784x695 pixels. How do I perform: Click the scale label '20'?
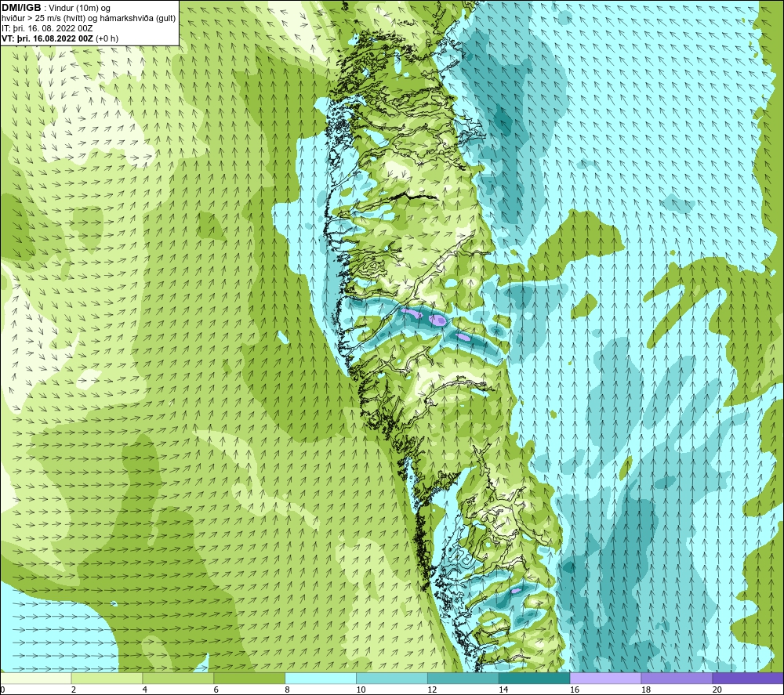click(x=717, y=690)
